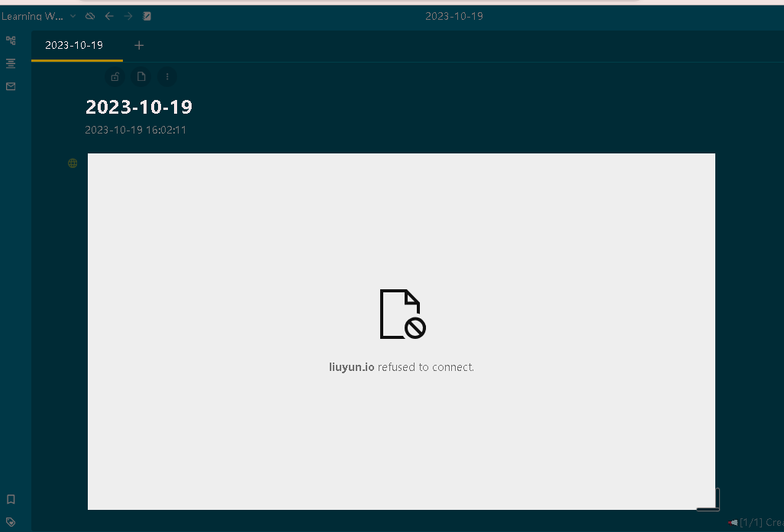This screenshot has height=532, width=784.
Task: Open today's daily note icon
Action: tap(147, 16)
